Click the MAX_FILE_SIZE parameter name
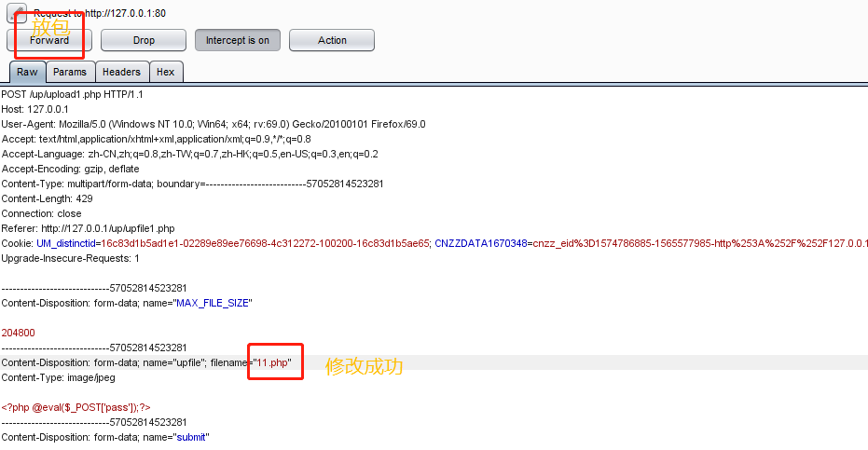Image resolution: width=868 pixels, height=450 pixels. [x=213, y=304]
